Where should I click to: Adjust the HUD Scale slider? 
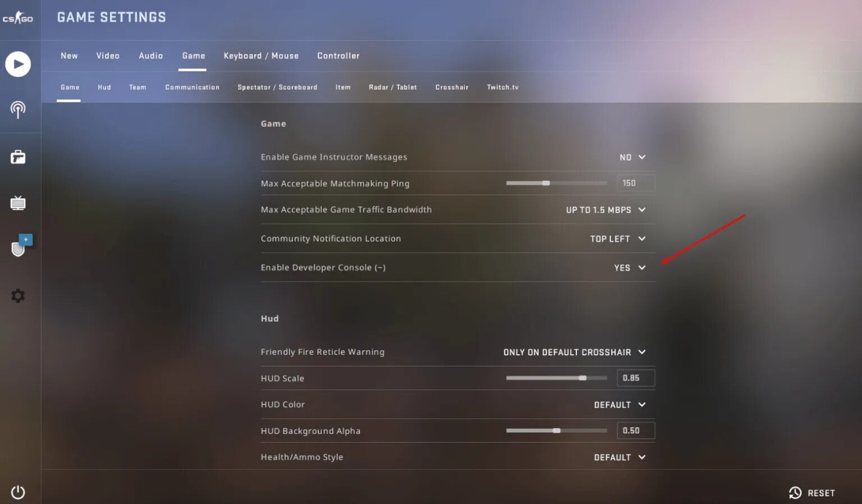556,378
